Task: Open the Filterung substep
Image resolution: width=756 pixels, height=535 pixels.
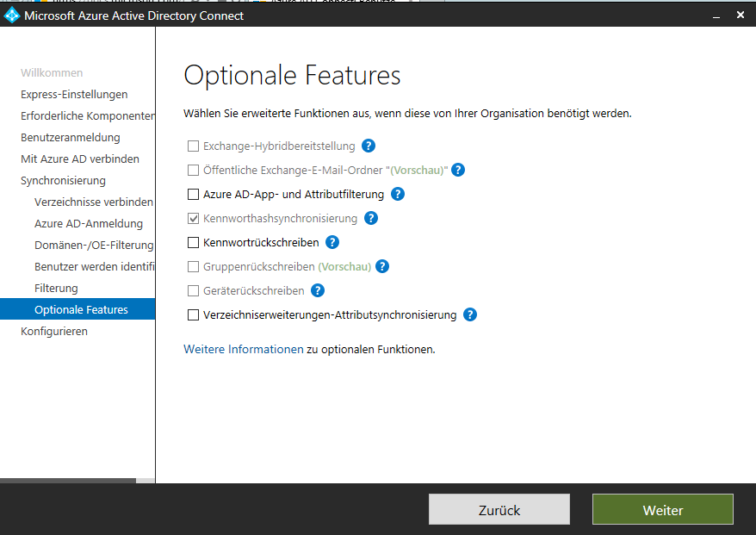Action: [x=57, y=289]
